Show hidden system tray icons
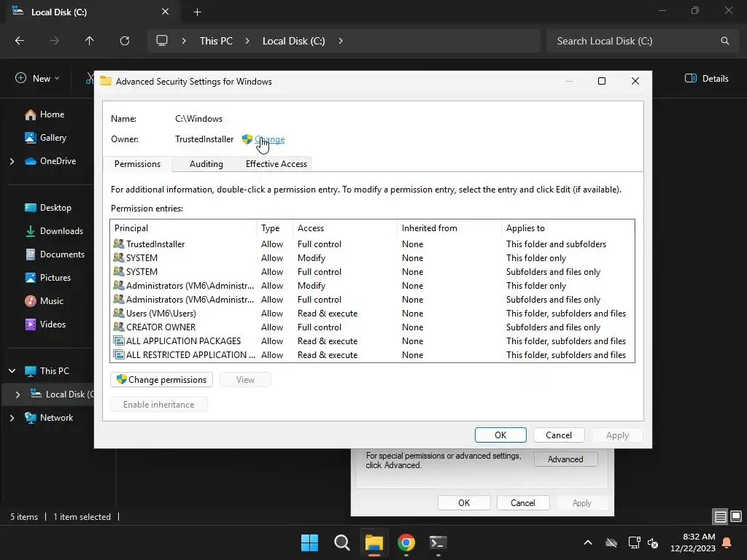Screen dimensions: 747x560 (588, 542)
